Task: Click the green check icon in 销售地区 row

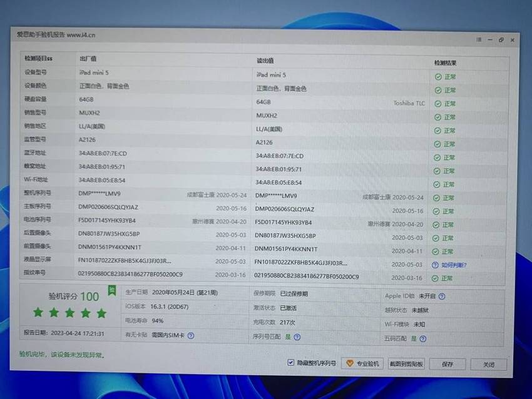Action: coord(437,131)
